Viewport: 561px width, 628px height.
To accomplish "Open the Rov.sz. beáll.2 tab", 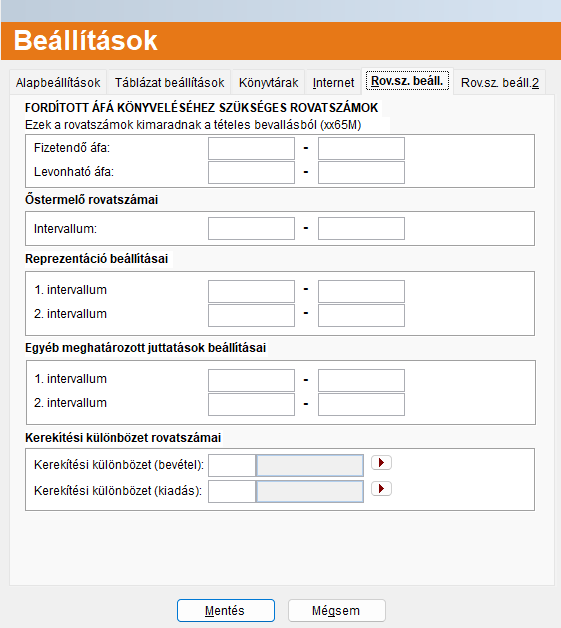I will 500,83.
